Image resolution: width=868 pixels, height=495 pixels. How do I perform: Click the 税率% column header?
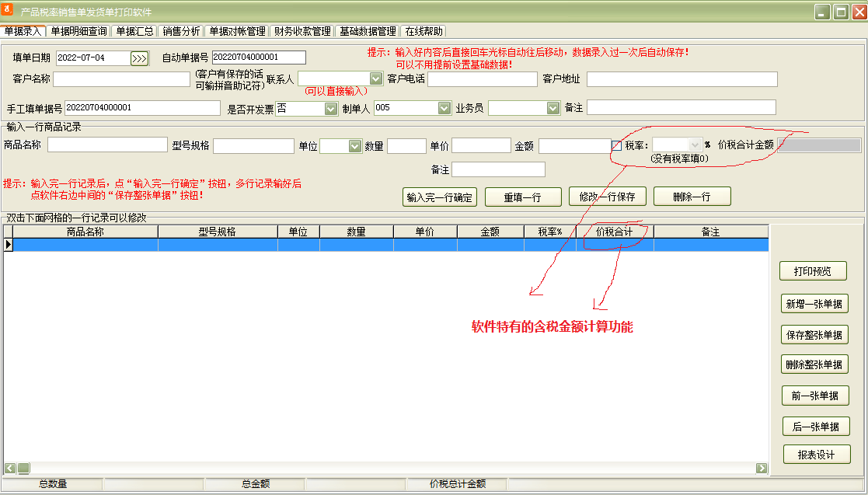(x=550, y=232)
